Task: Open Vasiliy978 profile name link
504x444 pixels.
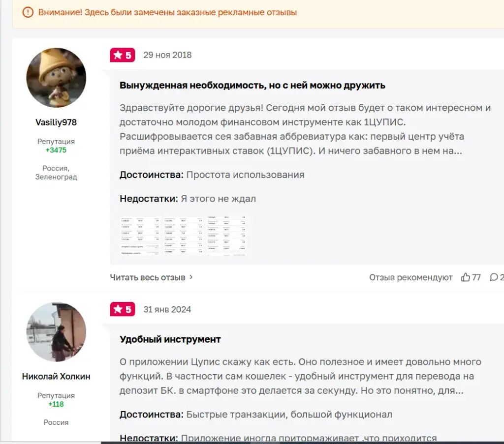Action: coord(56,122)
